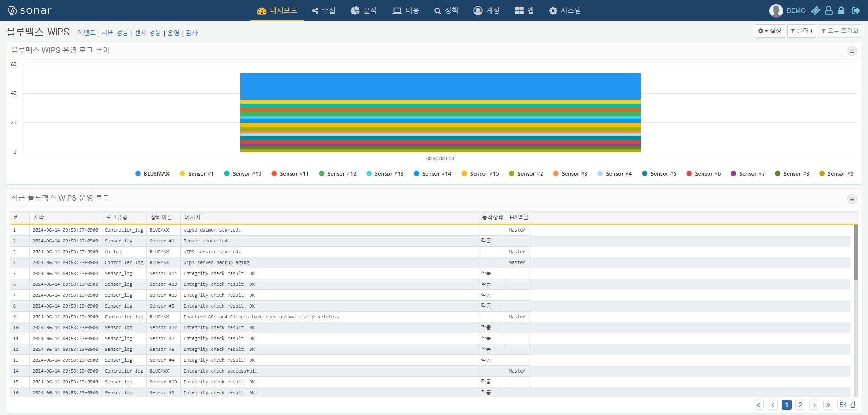Image resolution: width=868 pixels, height=415 pixels.
Task: Expand the 필터 panel button
Action: click(x=801, y=31)
